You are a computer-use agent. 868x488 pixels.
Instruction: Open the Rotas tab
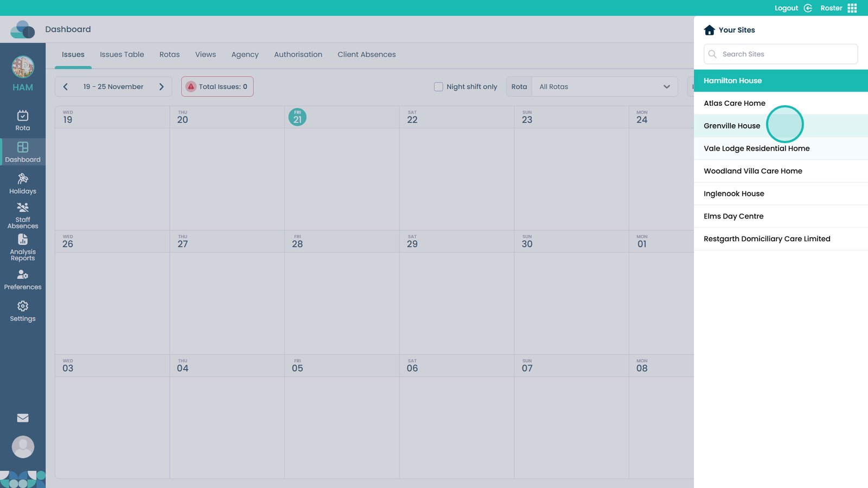click(169, 55)
